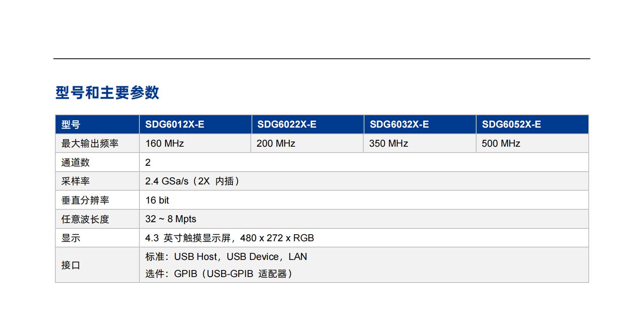This screenshot has width=644, height=314.
Task: Click the SDG6032X-E column header
Action: [399, 125]
